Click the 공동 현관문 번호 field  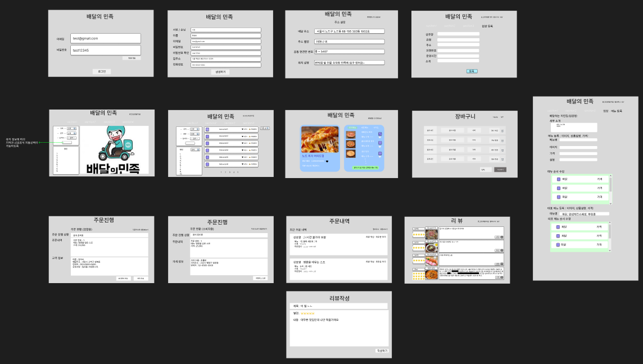(x=350, y=52)
